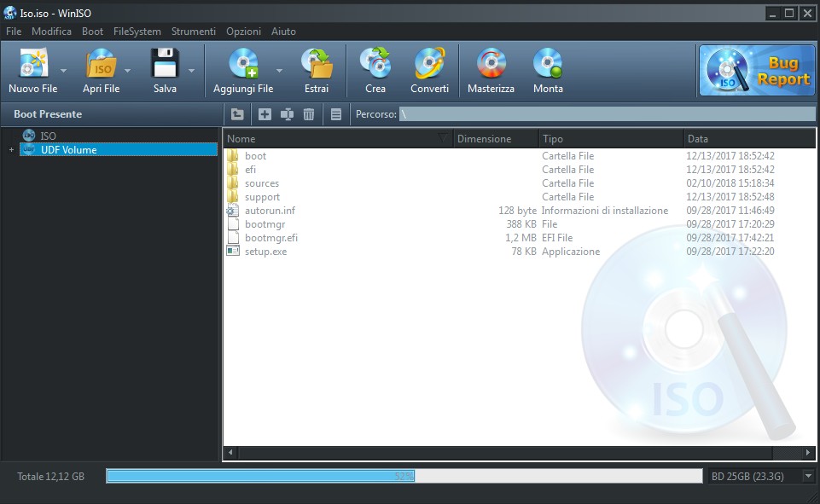Click the Estrai toolbar icon
820x504 pixels.
click(317, 63)
